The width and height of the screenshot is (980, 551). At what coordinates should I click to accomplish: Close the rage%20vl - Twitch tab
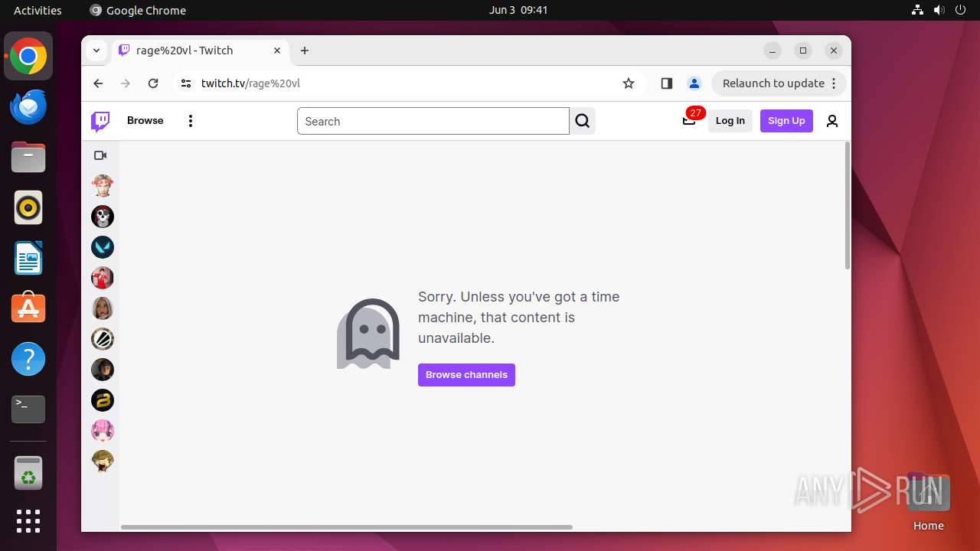(x=277, y=51)
